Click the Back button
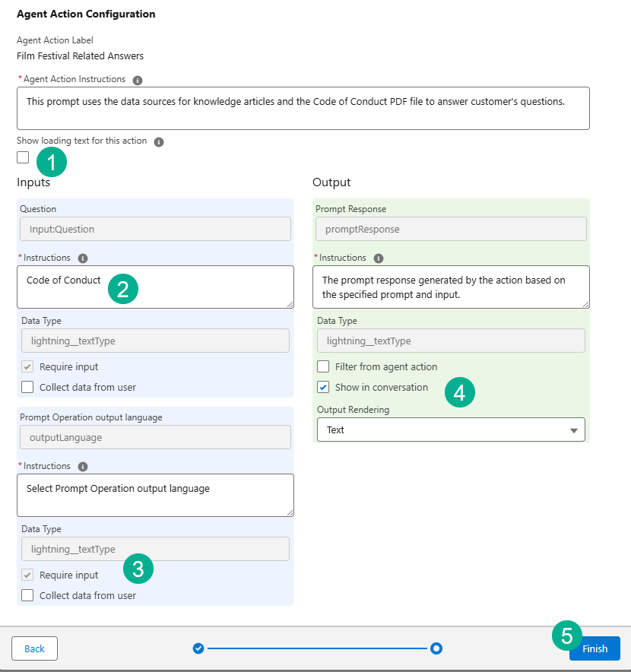Viewport: 631px width, 672px height. [34, 648]
